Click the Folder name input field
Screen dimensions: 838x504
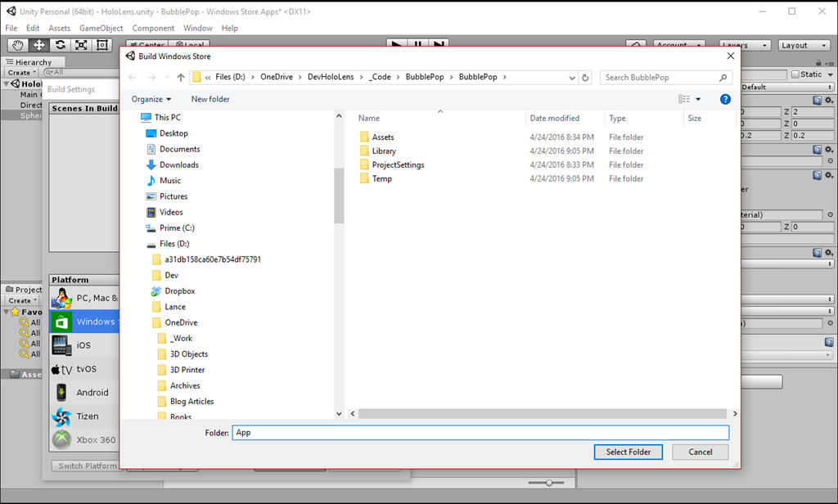(x=480, y=433)
